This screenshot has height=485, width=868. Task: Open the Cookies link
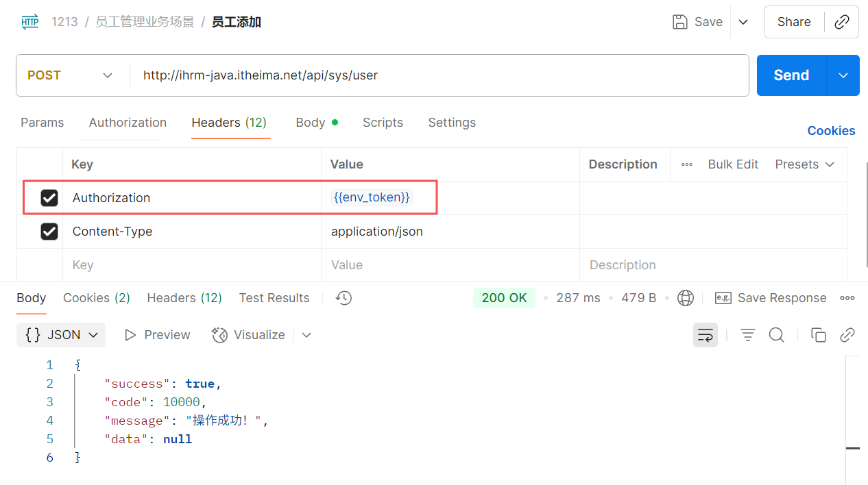click(x=831, y=131)
